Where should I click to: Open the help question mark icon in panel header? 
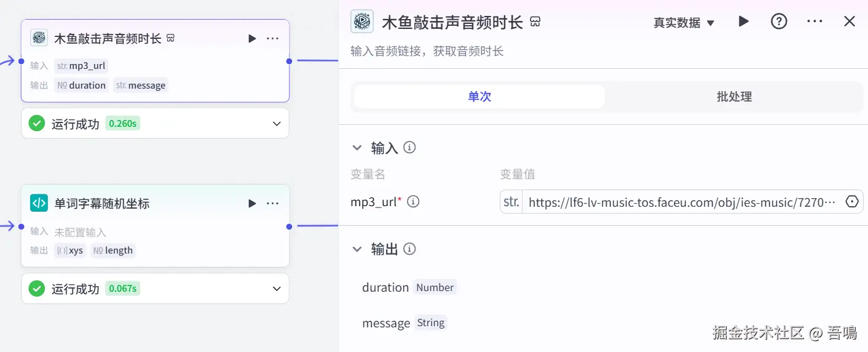(779, 22)
